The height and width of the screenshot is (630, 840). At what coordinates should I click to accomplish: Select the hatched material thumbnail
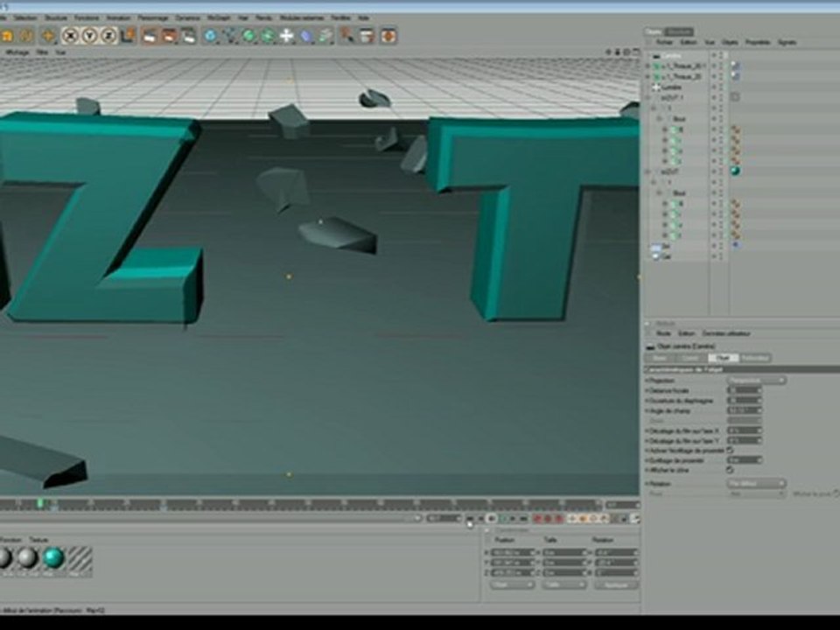[80, 558]
